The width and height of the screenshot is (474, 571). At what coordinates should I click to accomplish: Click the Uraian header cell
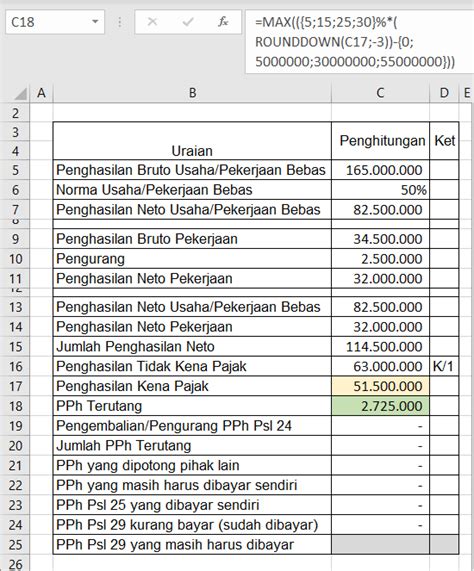[192, 141]
